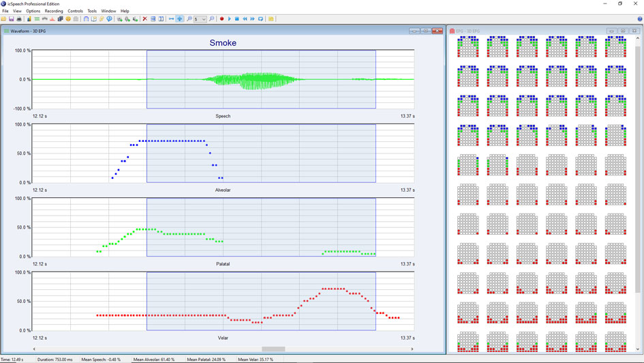The height and width of the screenshot is (363, 644).
Task: Close the Waveform - 3D EPG subwindow
Action: click(x=438, y=31)
